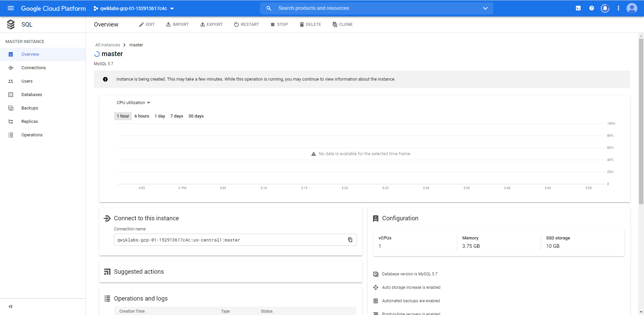Click the connection name field

pyautogui.click(x=235, y=240)
